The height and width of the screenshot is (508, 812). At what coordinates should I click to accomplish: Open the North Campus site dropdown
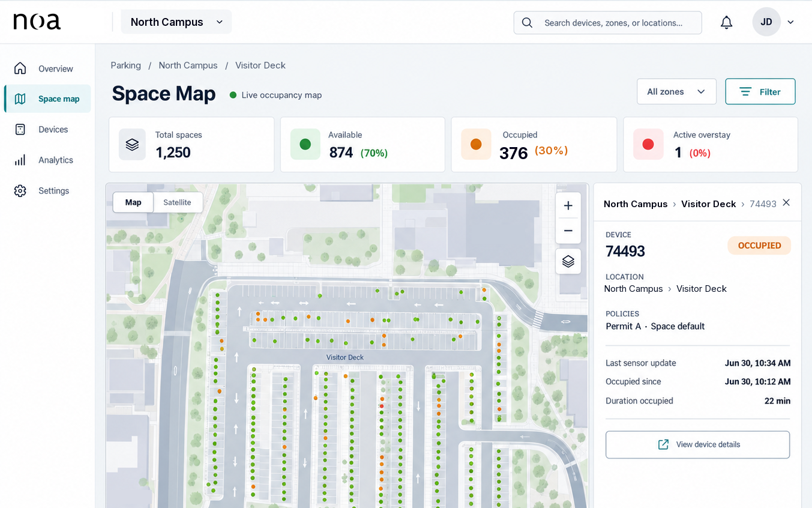[x=176, y=22]
